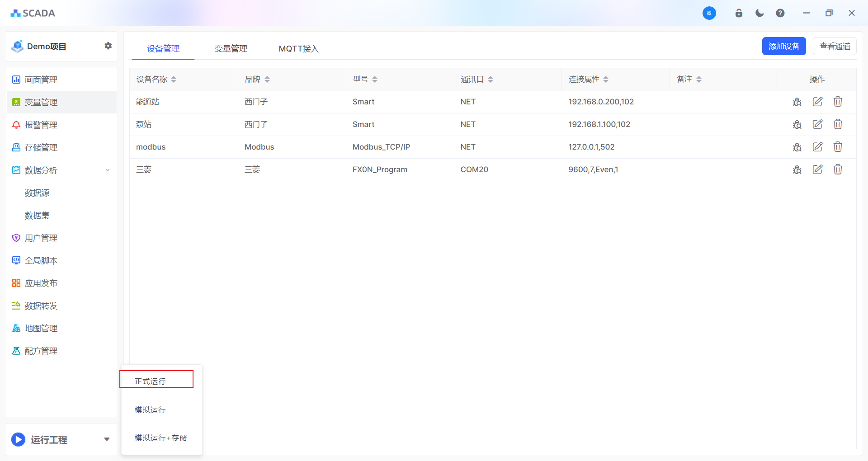Screen dimensions: 868x461
Task: Switch to the MQTT接入 tab
Action: [x=298, y=49]
